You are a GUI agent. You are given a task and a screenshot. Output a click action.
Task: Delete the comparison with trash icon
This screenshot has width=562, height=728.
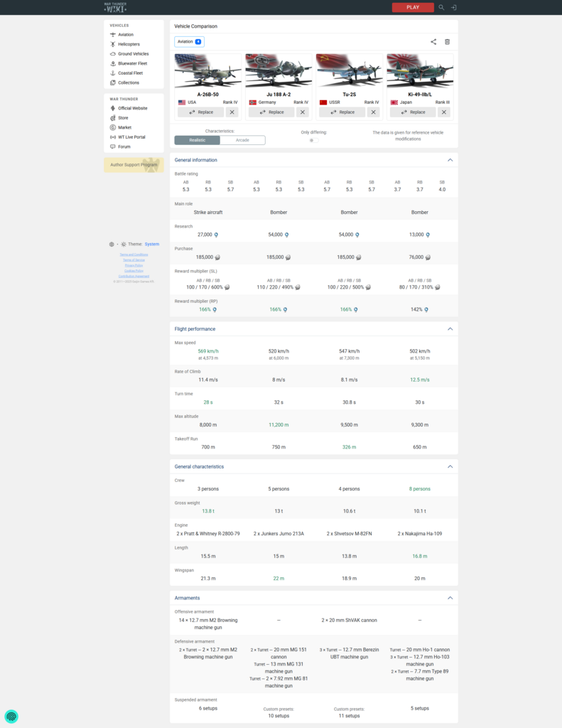click(448, 42)
